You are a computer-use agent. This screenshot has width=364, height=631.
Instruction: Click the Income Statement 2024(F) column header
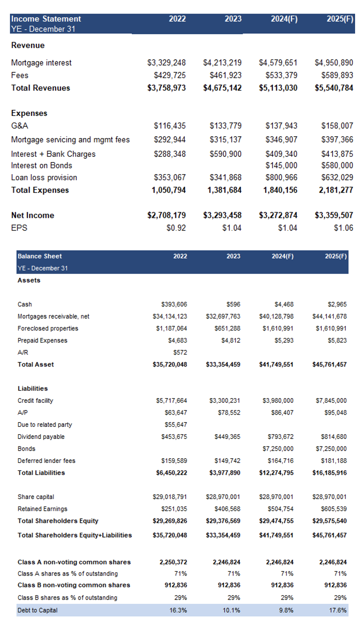tap(284, 19)
